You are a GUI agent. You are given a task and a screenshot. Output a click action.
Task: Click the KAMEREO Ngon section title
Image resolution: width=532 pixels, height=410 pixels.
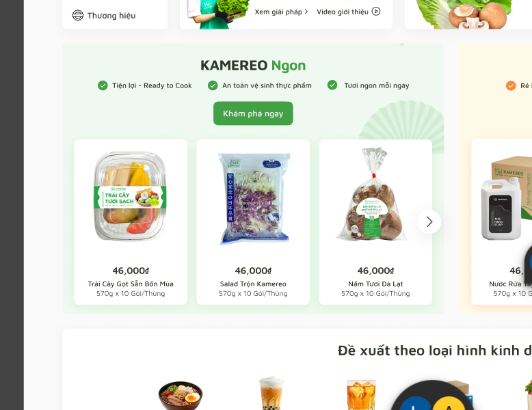[253, 66]
